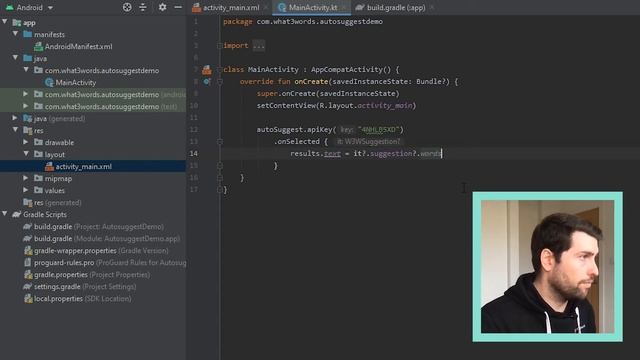Viewport: 640px width, 360px height.
Task: Expand the folded import block
Action: [x=258, y=46]
